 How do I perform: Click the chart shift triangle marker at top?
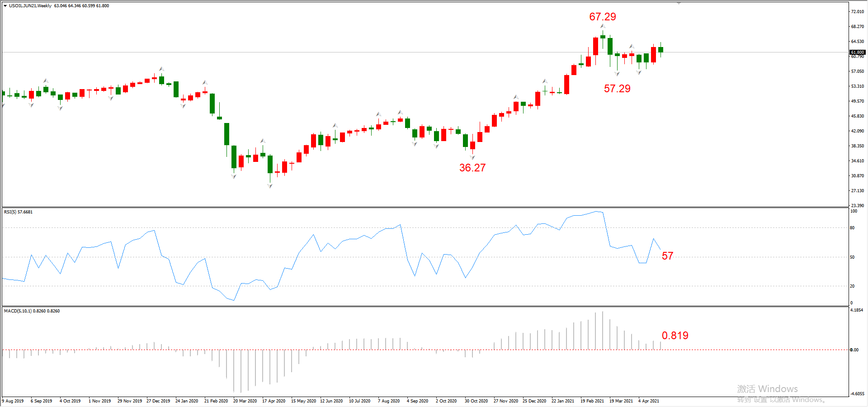click(x=679, y=3)
